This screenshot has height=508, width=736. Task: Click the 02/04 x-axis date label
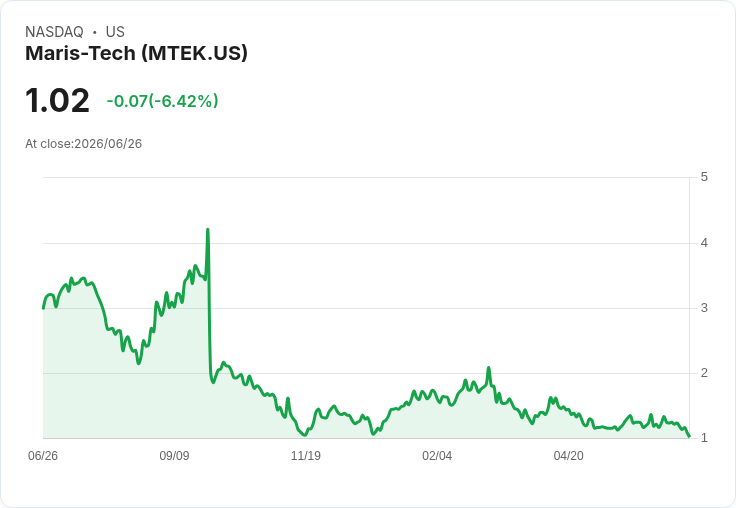pos(437,455)
